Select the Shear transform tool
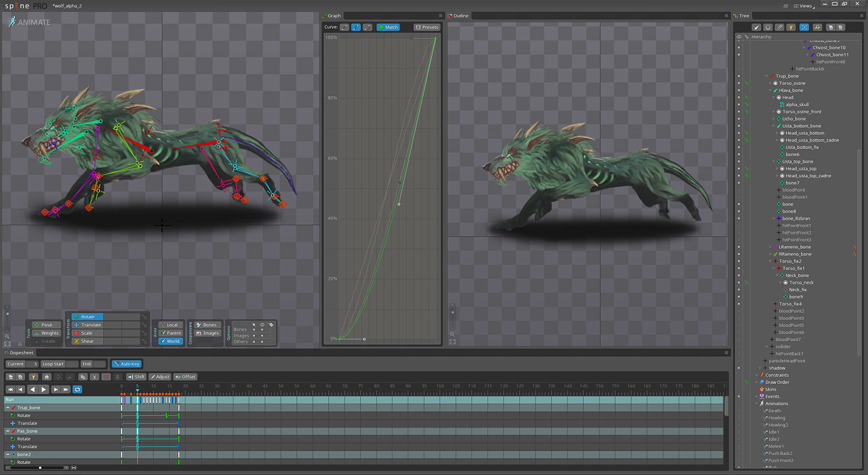This screenshot has height=475, width=868. click(x=87, y=341)
